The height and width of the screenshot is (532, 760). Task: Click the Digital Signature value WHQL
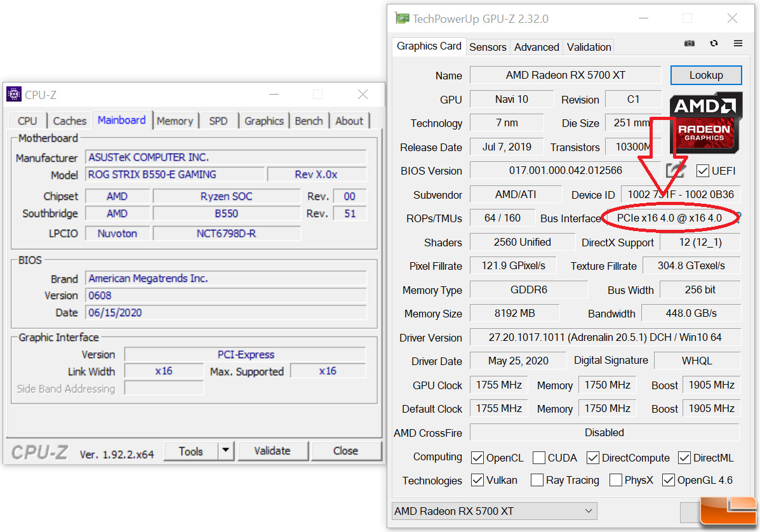pyautogui.click(x=697, y=361)
